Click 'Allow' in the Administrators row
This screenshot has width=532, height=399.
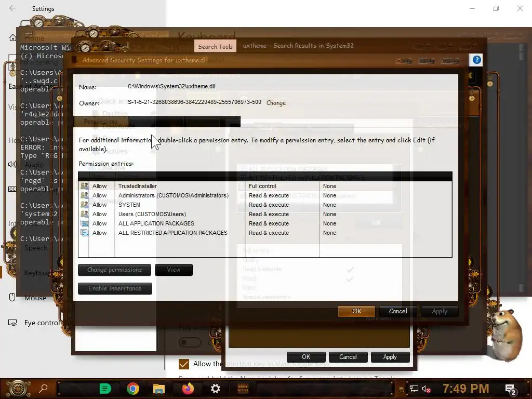[x=99, y=195]
